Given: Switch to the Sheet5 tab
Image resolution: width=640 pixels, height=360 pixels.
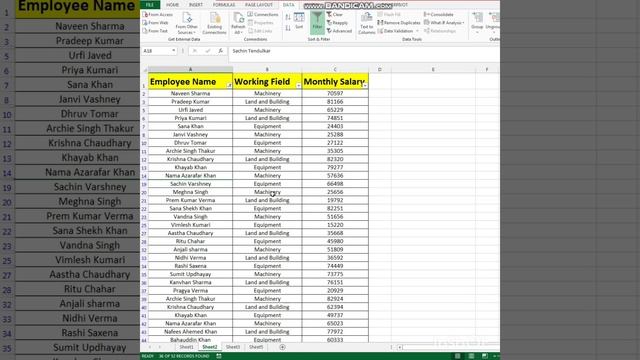Looking at the screenshot, I should coord(256,347).
